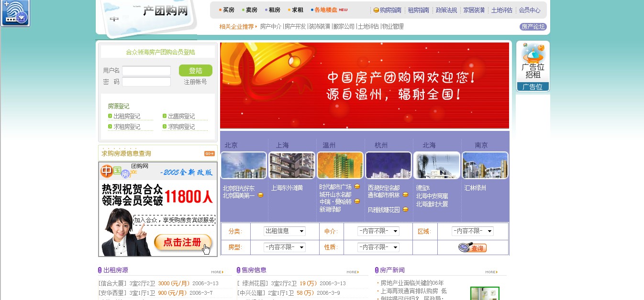Click green arrow icon before 求租房登记
The height and width of the screenshot is (300, 644).
110,127
